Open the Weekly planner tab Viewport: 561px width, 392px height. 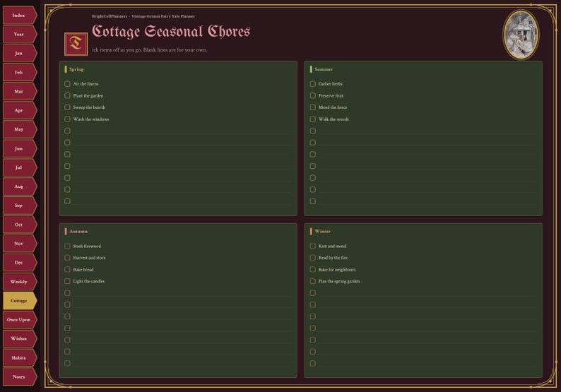click(x=20, y=282)
